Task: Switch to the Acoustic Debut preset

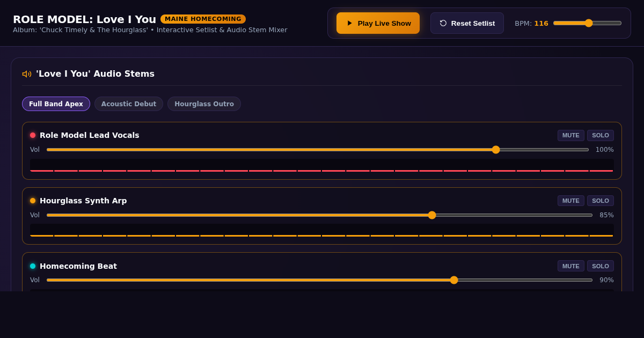Action: (x=129, y=104)
